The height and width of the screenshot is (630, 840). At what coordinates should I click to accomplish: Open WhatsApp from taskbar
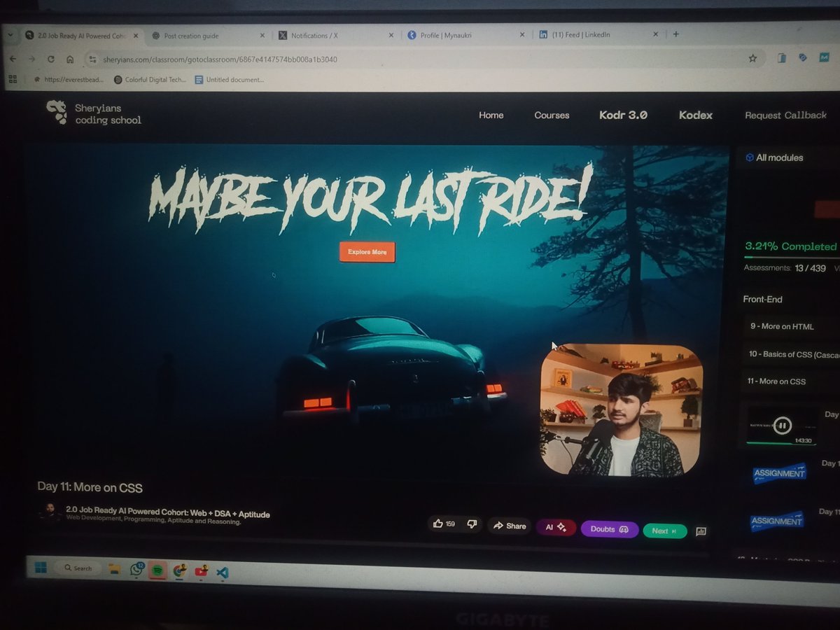pyautogui.click(x=136, y=570)
